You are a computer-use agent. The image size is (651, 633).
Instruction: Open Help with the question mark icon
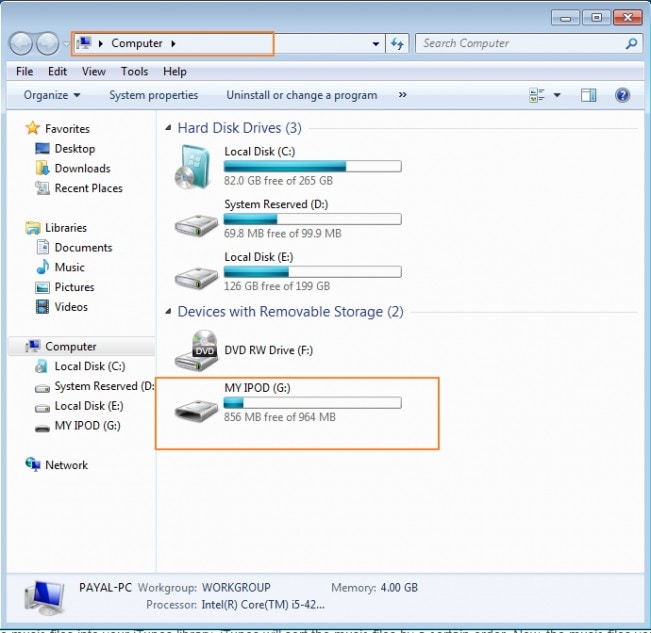click(622, 95)
